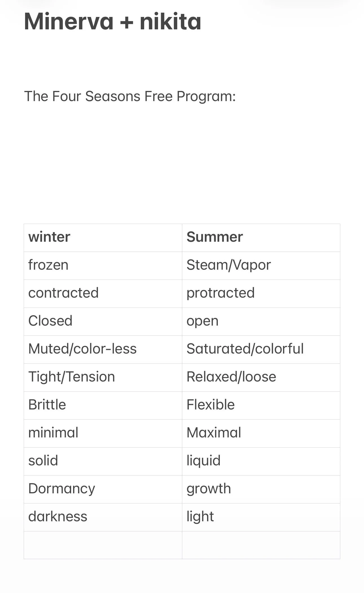Screen dimensions: 364x593
Task: Click the Dormancy cell
Action: (103, 489)
